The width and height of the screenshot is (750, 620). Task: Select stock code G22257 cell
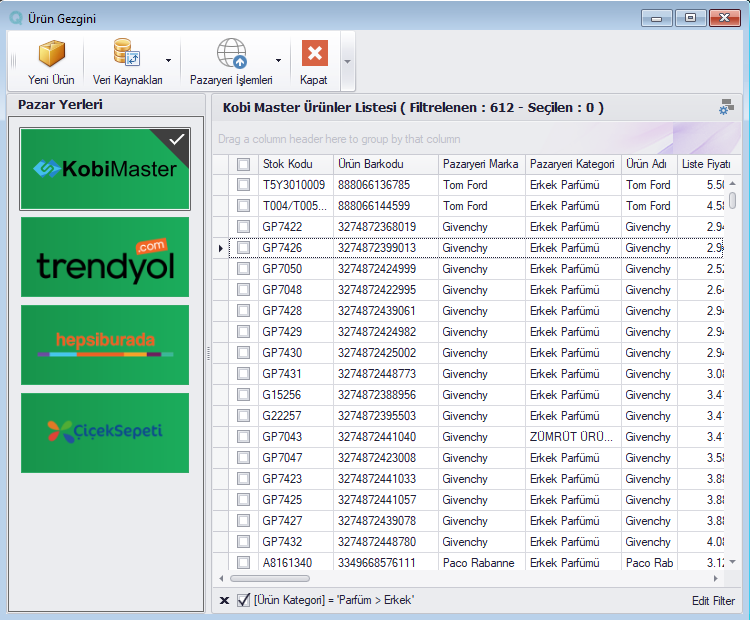(x=296, y=416)
